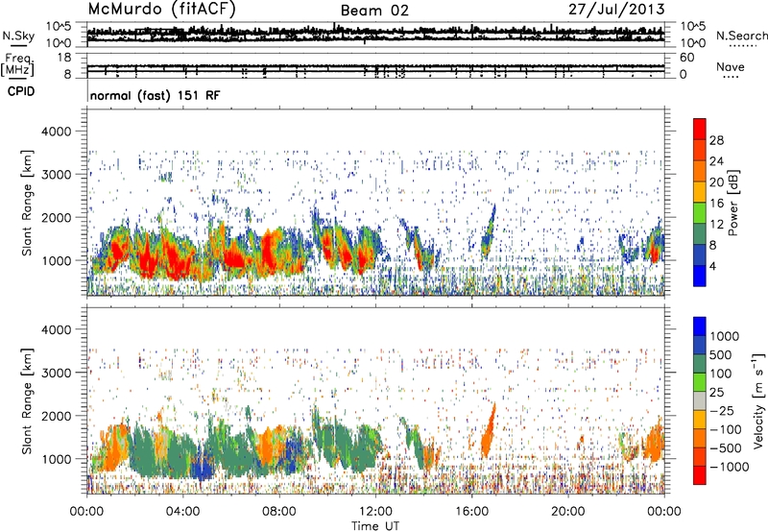Click the "4" Power colorbar label
This screenshot has width=768, height=532.
712,267
